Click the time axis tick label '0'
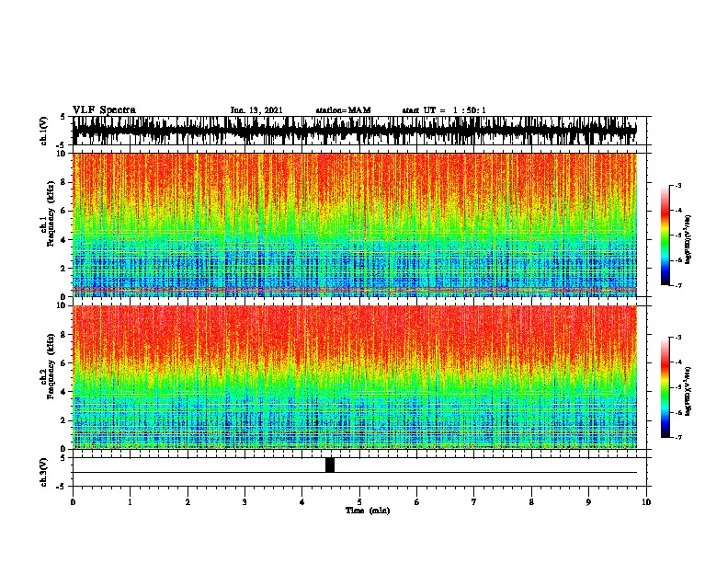The width and height of the screenshot is (728, 563). (x=73, y=502)
